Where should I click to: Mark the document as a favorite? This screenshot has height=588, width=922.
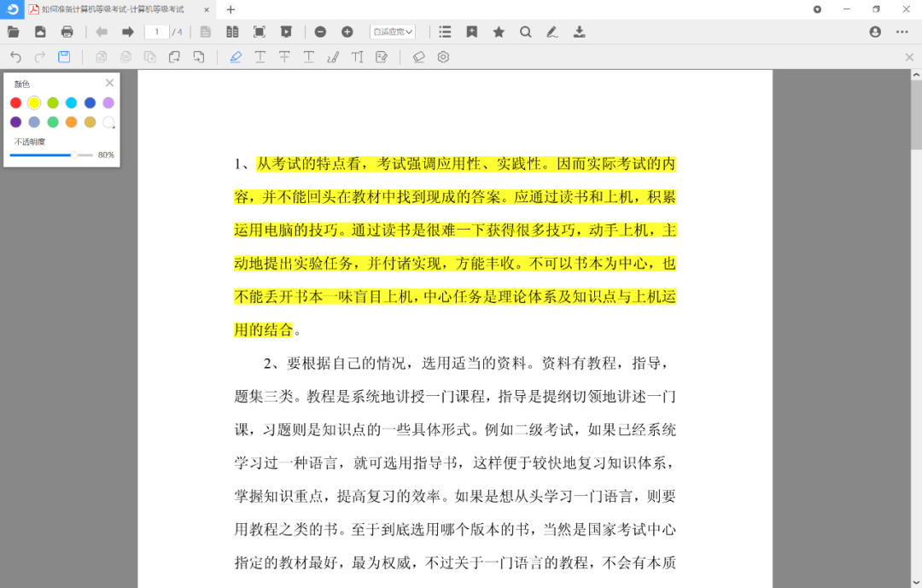[x=499, y=32]
